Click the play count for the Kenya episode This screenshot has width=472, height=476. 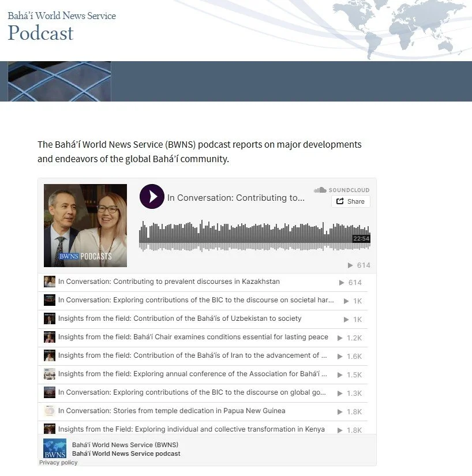(x=350, y=430)
